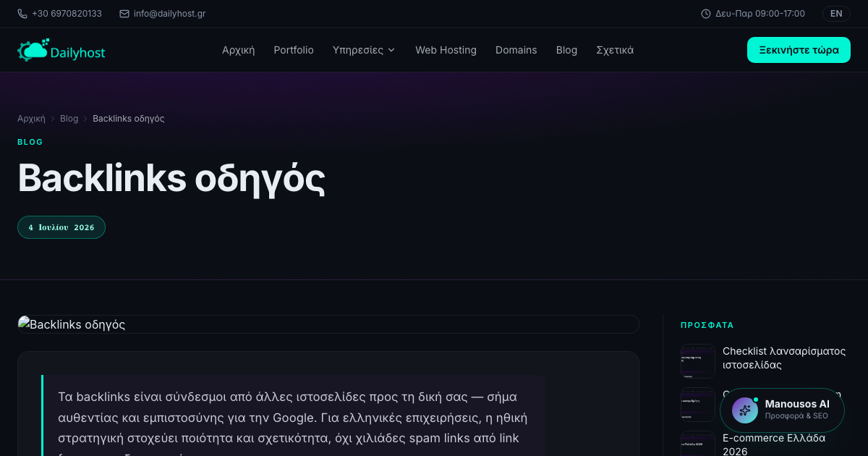
Task: Click the Backlinks οδηγός breadcrumb text
Action: point(129,119)
